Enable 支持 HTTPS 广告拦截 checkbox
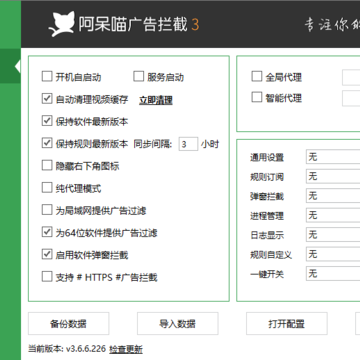Image resolution: width=360 pixels, height=360 pixels. click(x=47, y=277)
